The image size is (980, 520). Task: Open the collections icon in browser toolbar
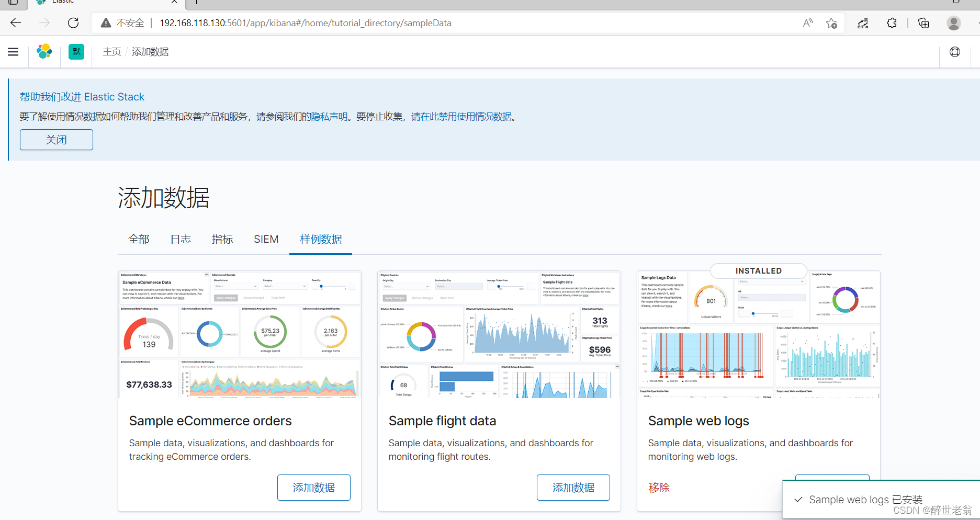pyautogui.click(x=923, y=23)
